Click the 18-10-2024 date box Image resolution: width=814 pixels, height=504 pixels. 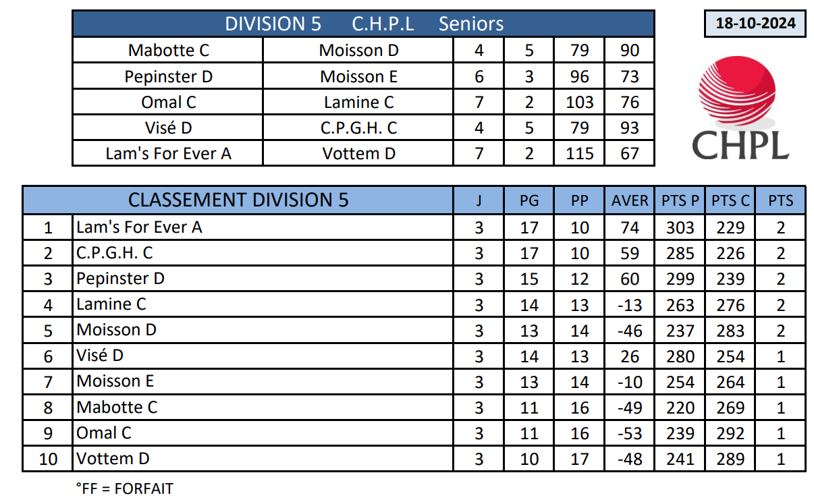click(755, 24)
